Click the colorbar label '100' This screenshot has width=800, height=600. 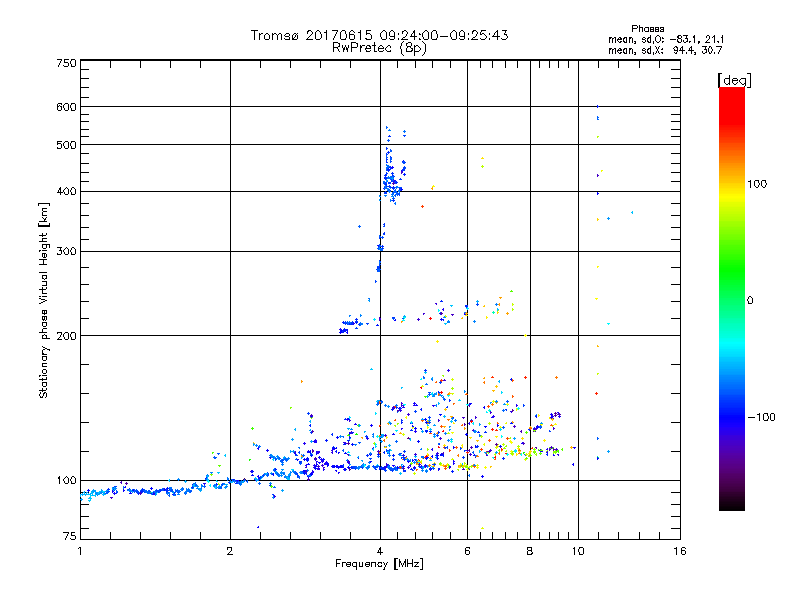(757, 184)
